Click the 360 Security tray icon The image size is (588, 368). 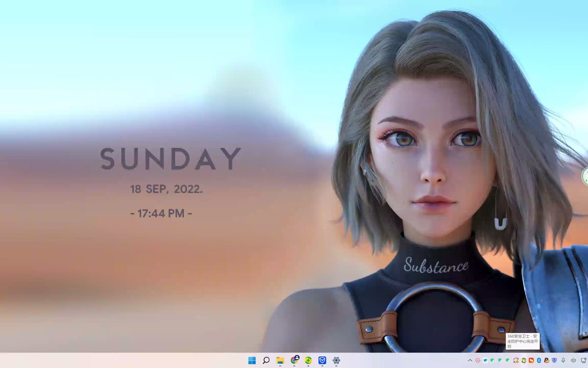tap(523, 360)
